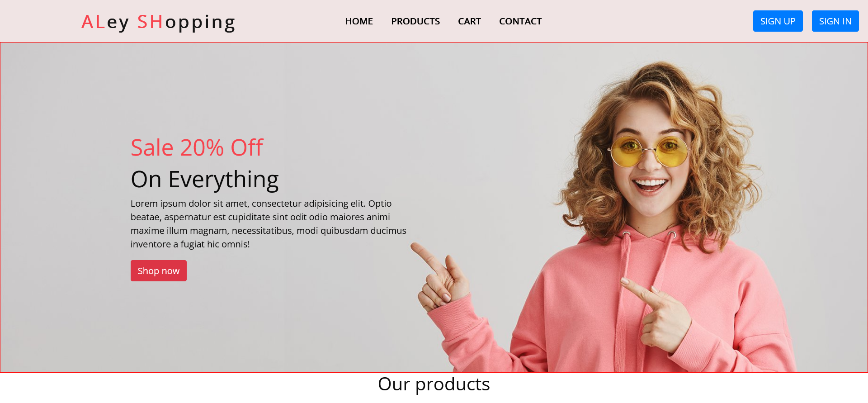Click the On Everything heading
The height and width of the screenshot is (403, 868).
point(205,180)
